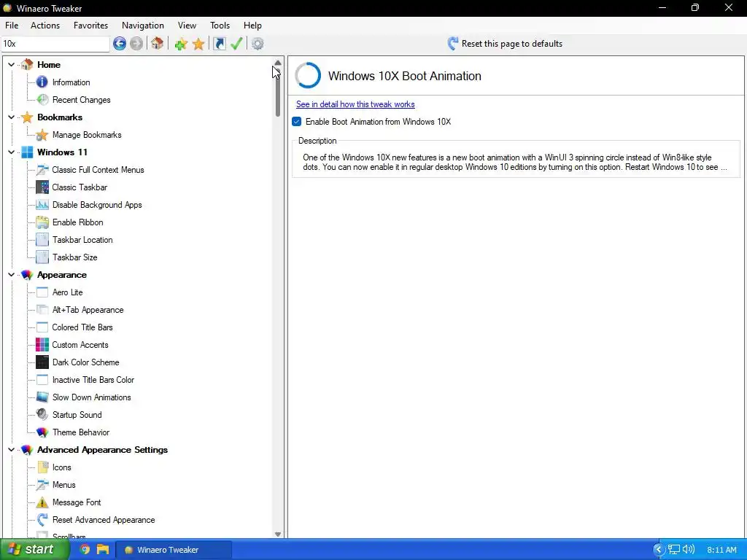Select Aero Lite tree item
Viewport: 747px width, 560px height.
68,292
